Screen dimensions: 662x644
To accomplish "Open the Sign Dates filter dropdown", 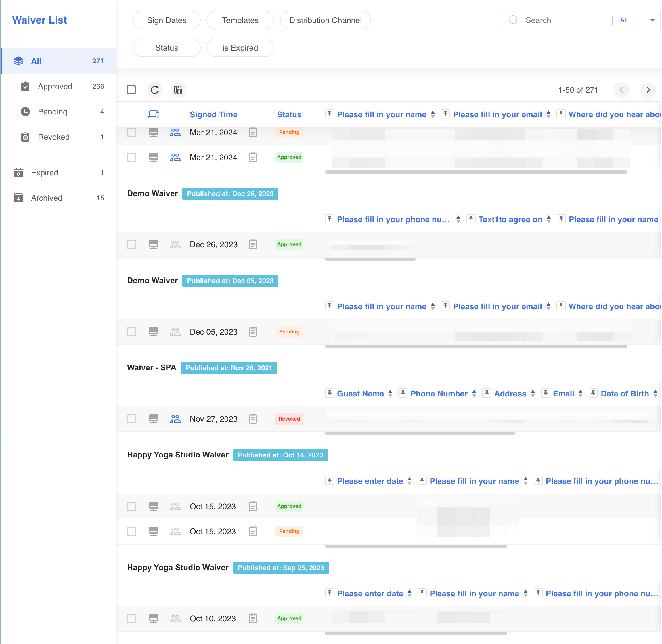I will [167, 20].
